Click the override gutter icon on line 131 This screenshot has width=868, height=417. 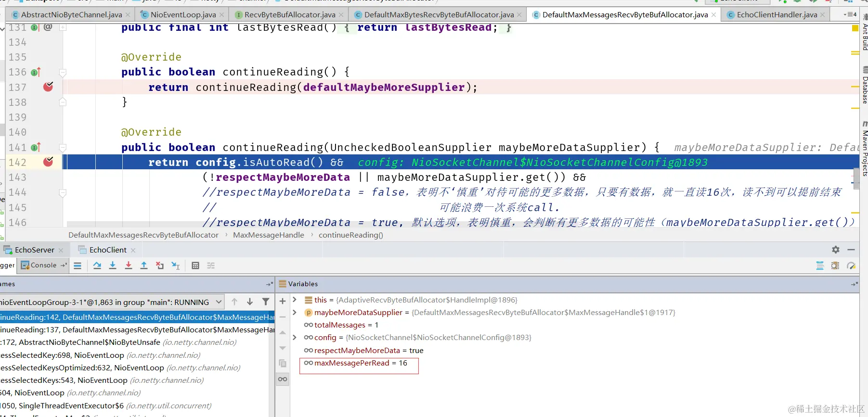coord(35,27)
